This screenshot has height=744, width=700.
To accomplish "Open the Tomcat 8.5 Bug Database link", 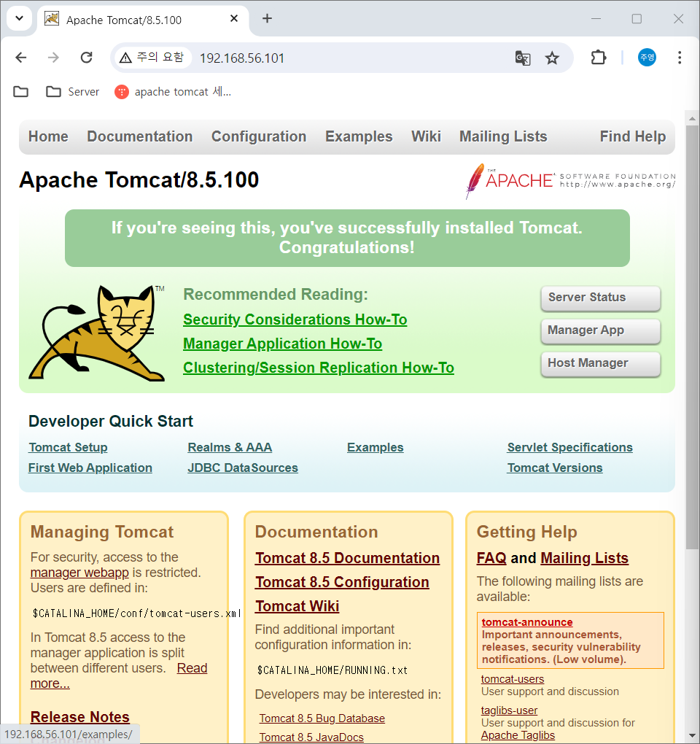I will tap(322, 718).
